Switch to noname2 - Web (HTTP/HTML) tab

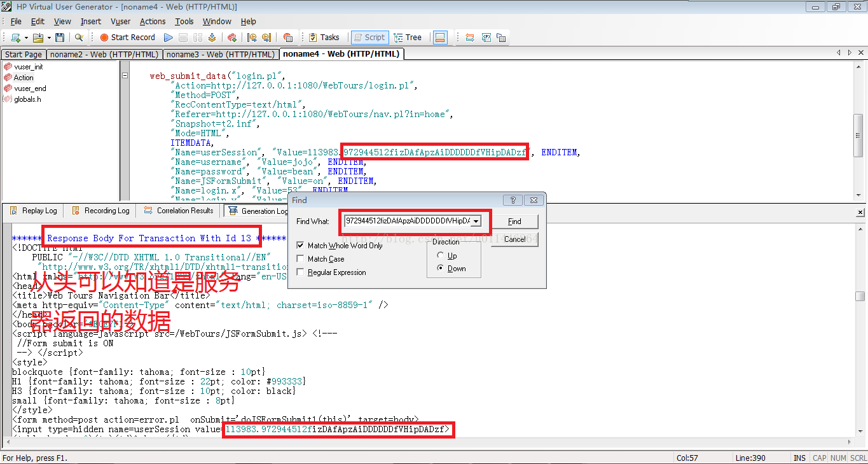point(104,54)
